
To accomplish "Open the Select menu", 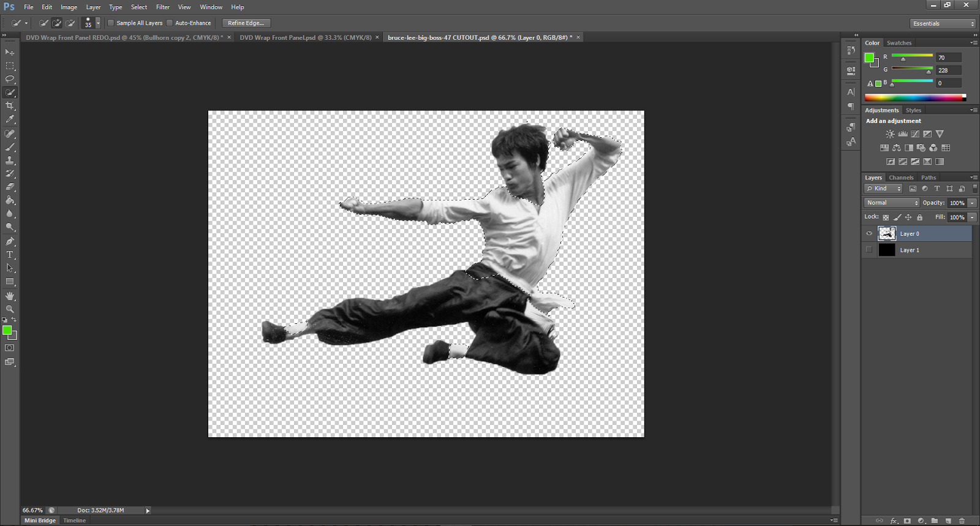I will (139, 7).
